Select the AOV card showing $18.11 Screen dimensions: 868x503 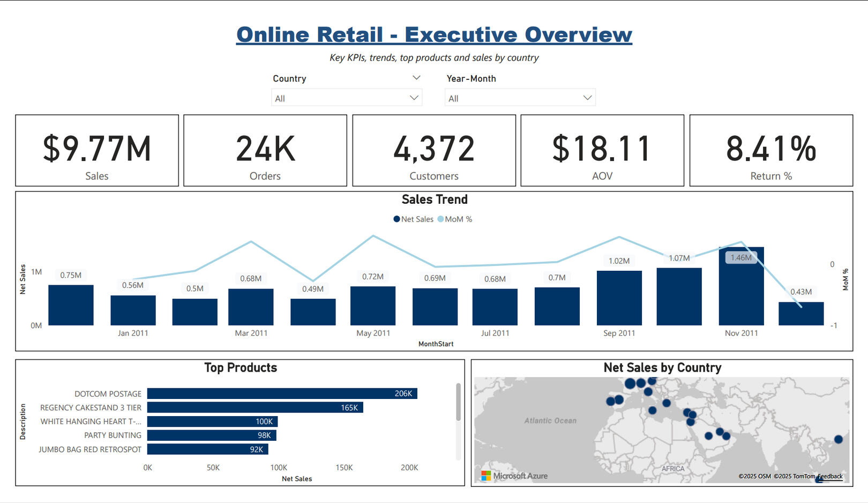[x=602, y=151]
